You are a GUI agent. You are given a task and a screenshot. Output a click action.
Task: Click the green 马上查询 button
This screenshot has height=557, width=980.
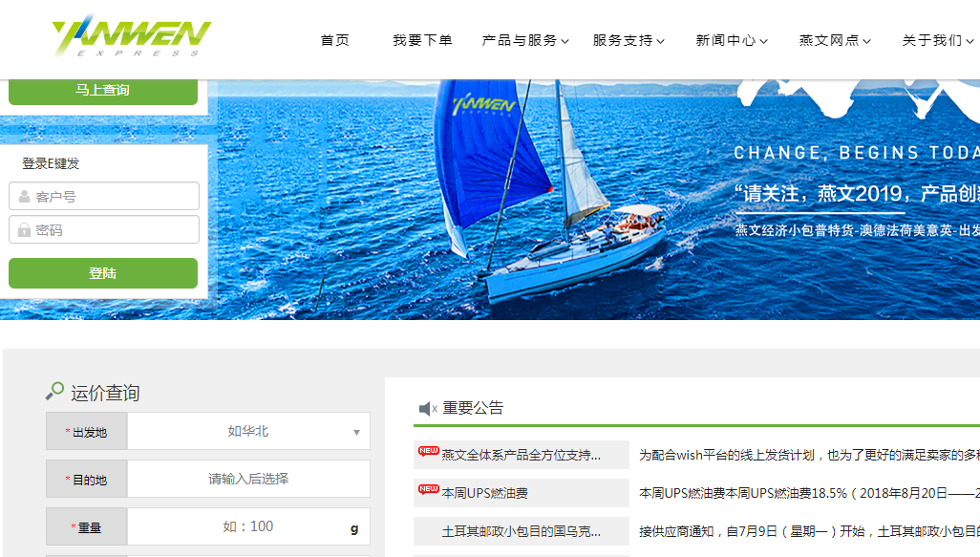[103, 92]
